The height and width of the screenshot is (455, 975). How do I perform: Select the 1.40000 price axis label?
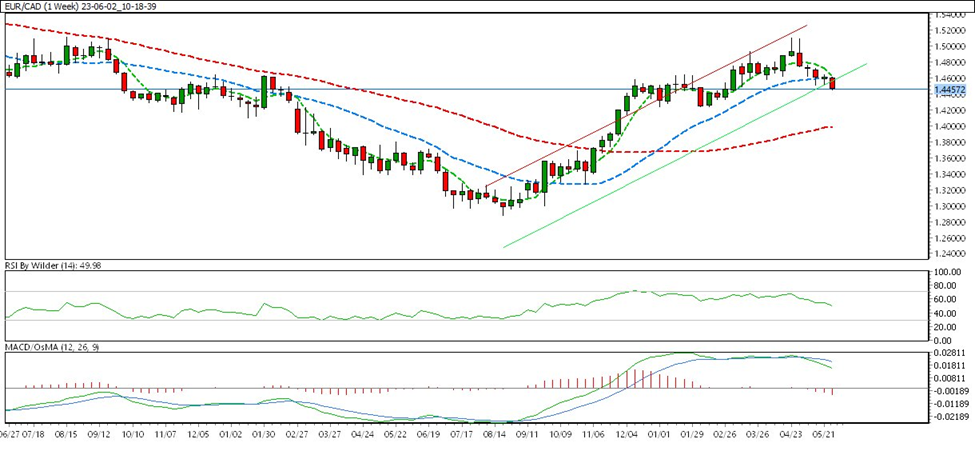(x=950, y=127)
